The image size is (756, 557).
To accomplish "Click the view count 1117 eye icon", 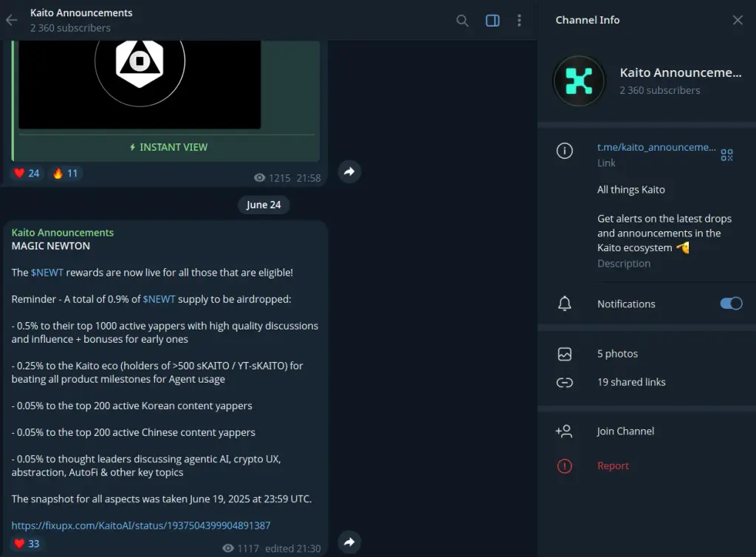I will (x=228, y=548).
